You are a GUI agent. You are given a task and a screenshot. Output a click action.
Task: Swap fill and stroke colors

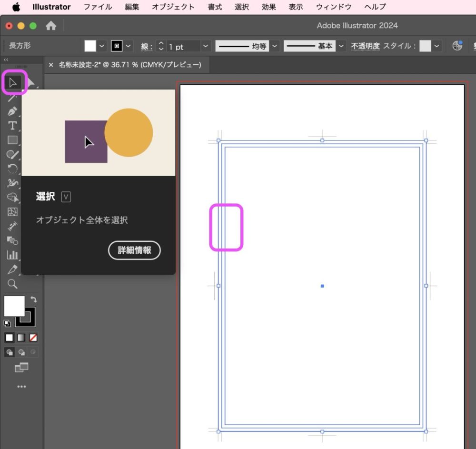click(34, 299)
